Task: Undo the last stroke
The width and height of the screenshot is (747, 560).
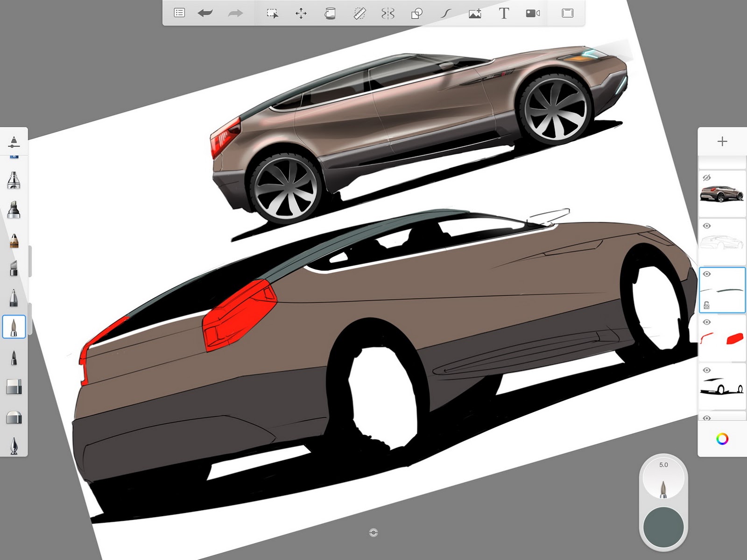Action: (205, 13)
